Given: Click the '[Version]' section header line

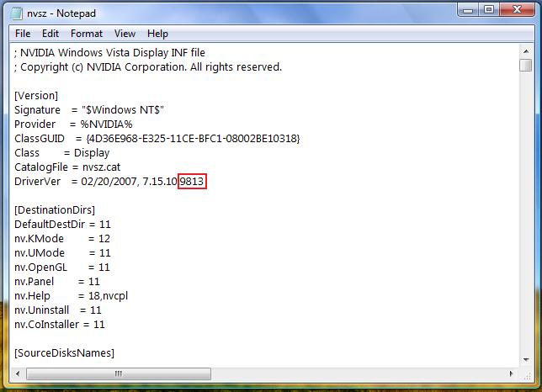Looking at the screenshot, I should pyautogui.click(x=36, y=96).
